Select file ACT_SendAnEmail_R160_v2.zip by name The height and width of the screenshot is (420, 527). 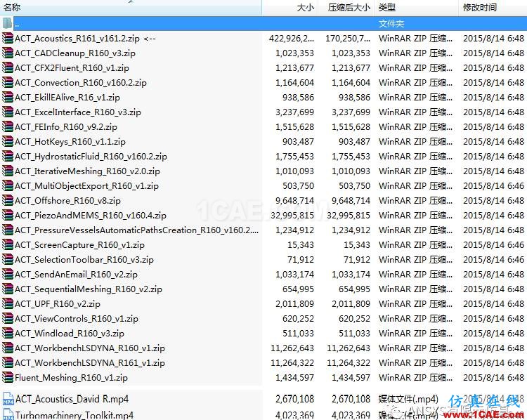coord(76,275)
